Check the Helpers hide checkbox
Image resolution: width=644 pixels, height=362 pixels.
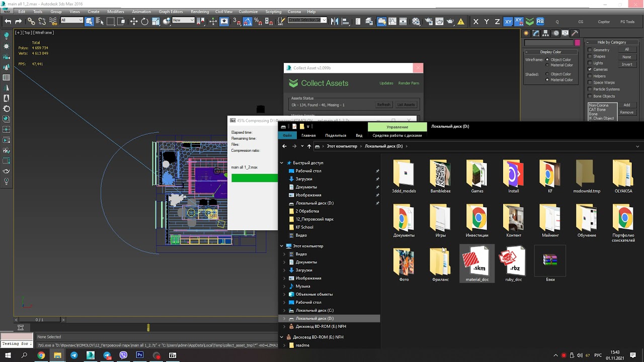click(x=590, y=76)
